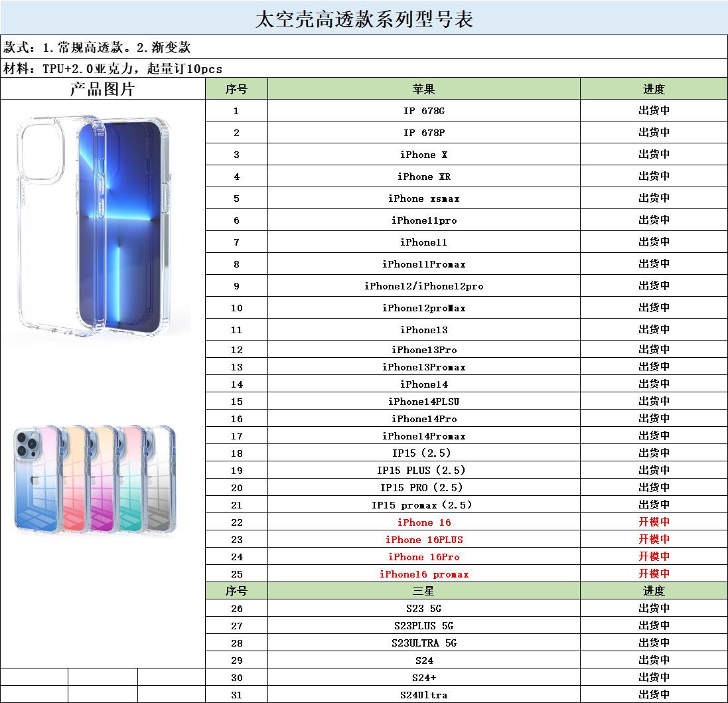The height and width of the screenshot is (703, 728).
Task: Select the 款式 description row
Action: click(x=364, y=47)
